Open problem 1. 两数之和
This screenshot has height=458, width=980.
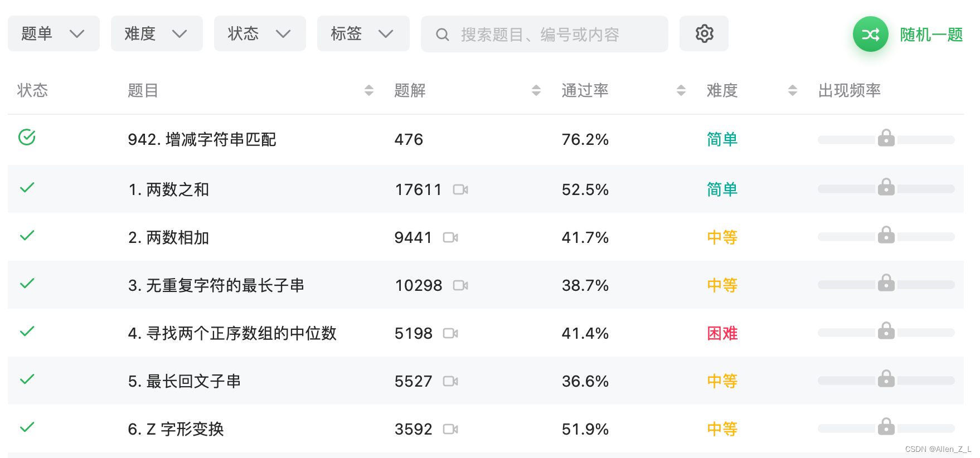[x=168, y=189]
